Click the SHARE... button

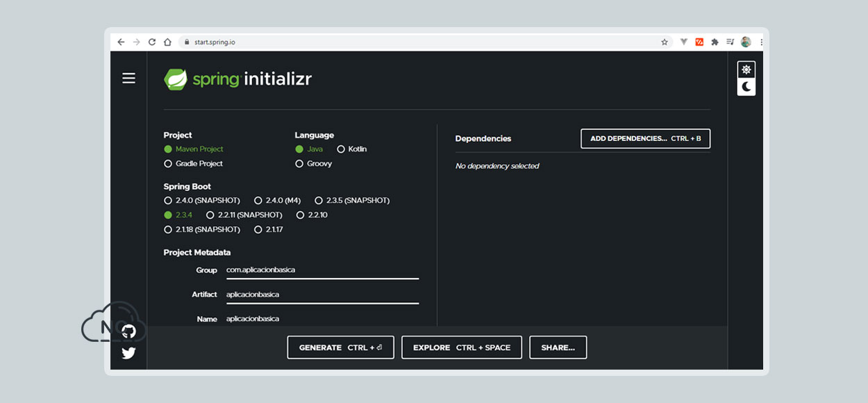click(558, 347)
